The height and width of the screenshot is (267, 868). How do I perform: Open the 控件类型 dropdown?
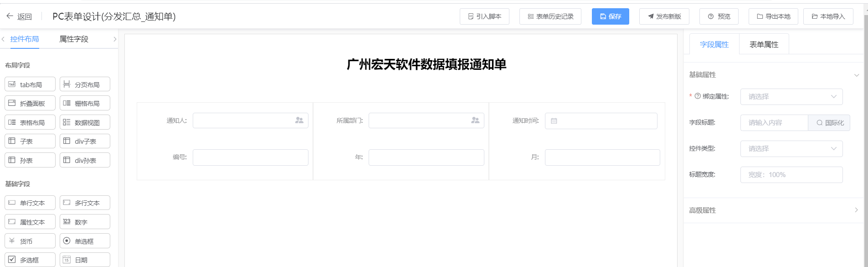(x=791, y=149)
